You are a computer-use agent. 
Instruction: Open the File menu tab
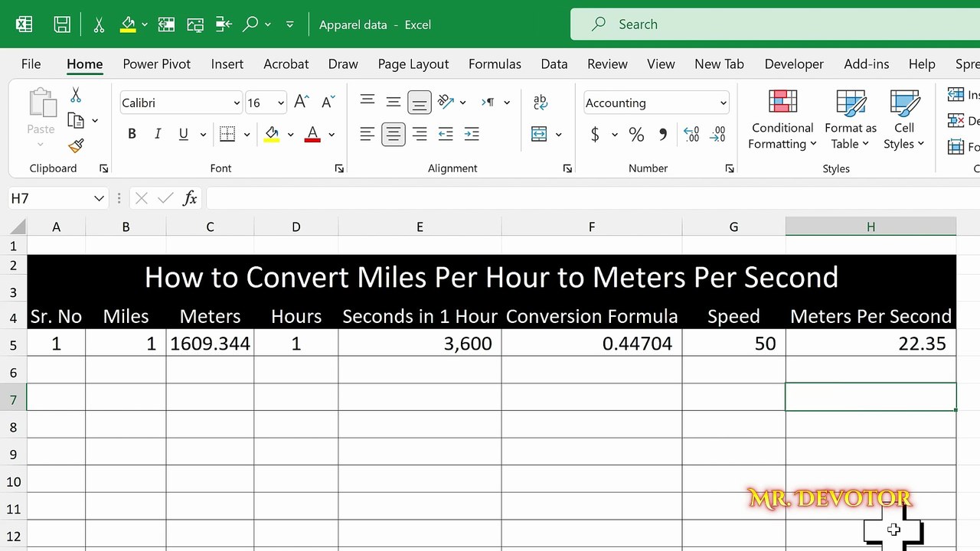(31, 64)
